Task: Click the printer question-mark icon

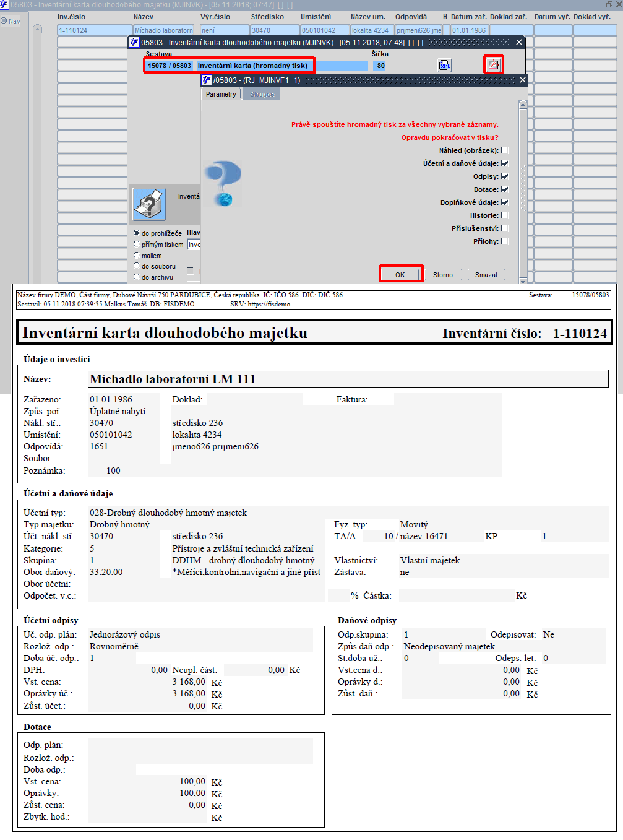Action: click(149, 204)
